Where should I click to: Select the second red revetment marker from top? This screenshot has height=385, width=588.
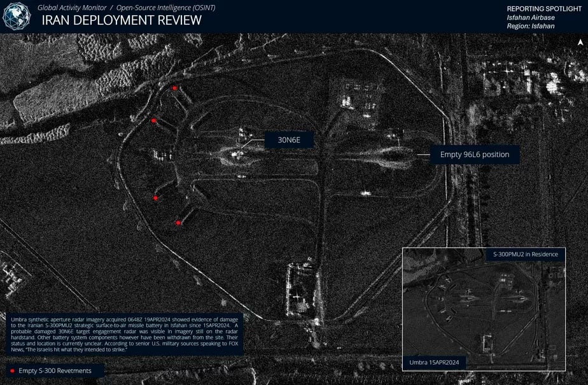[x=154, y=120]
